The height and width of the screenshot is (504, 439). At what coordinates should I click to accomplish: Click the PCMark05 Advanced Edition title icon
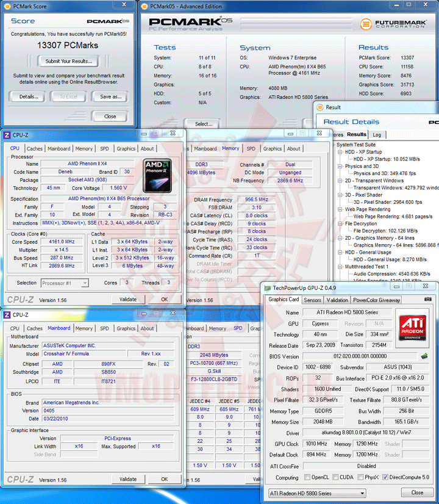click(145, 6)
